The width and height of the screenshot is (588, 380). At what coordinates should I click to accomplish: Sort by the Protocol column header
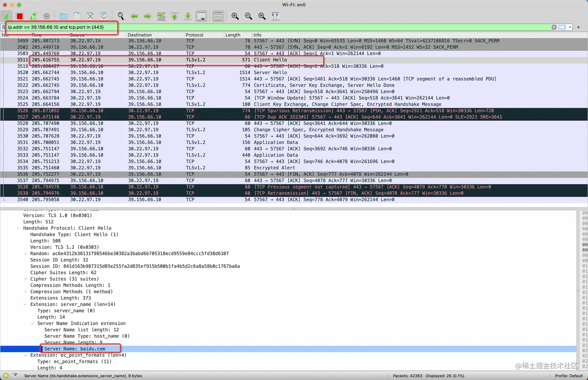(x=204, y=35)
